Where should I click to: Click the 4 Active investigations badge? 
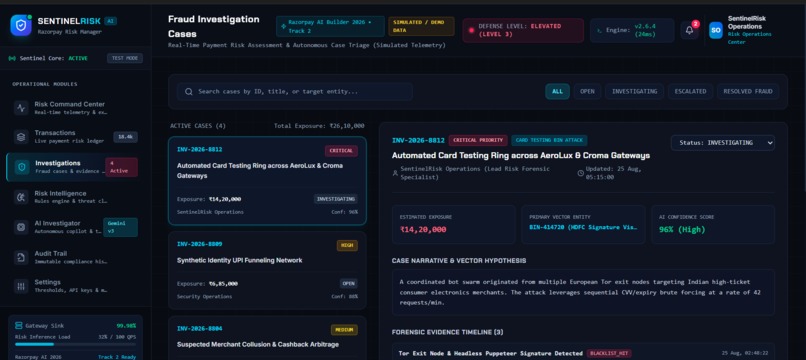(121, 167)
